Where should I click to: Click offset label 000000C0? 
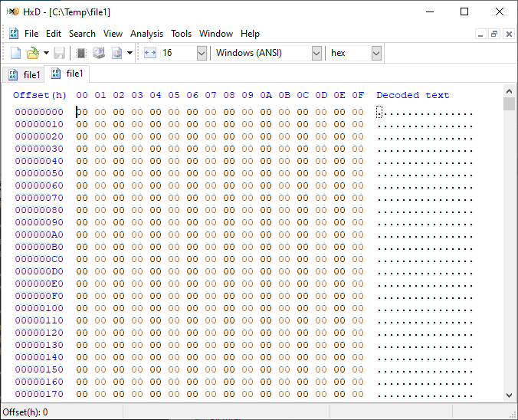point(39,259)
